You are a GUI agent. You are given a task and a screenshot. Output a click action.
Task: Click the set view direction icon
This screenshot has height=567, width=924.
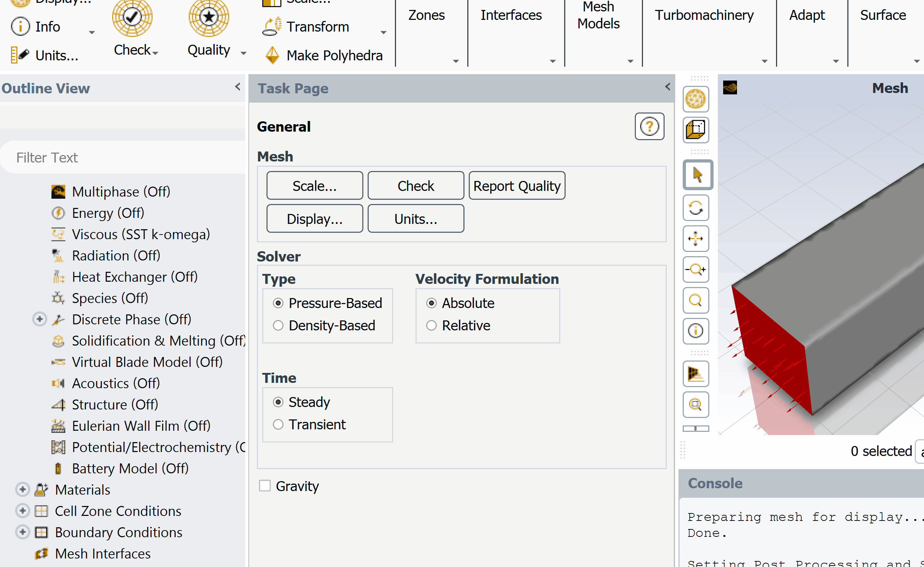[x=695, y=374]
